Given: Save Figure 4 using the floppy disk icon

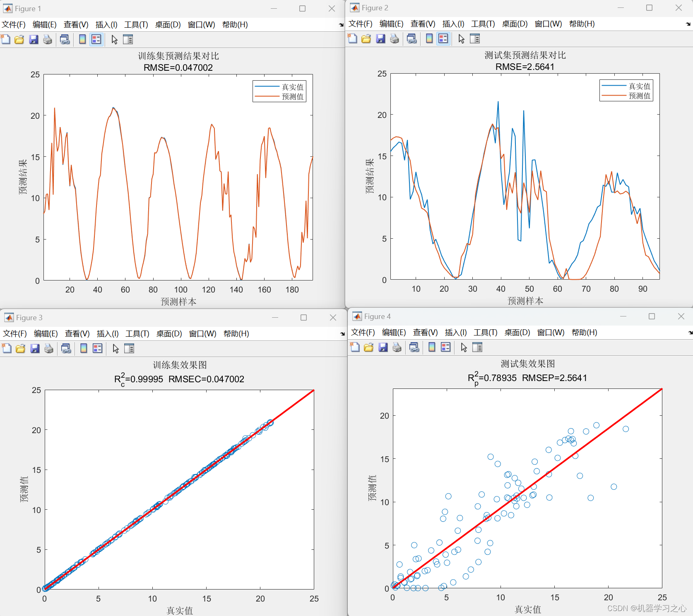Looking at the screenshot, I should [x=383, y=347].
